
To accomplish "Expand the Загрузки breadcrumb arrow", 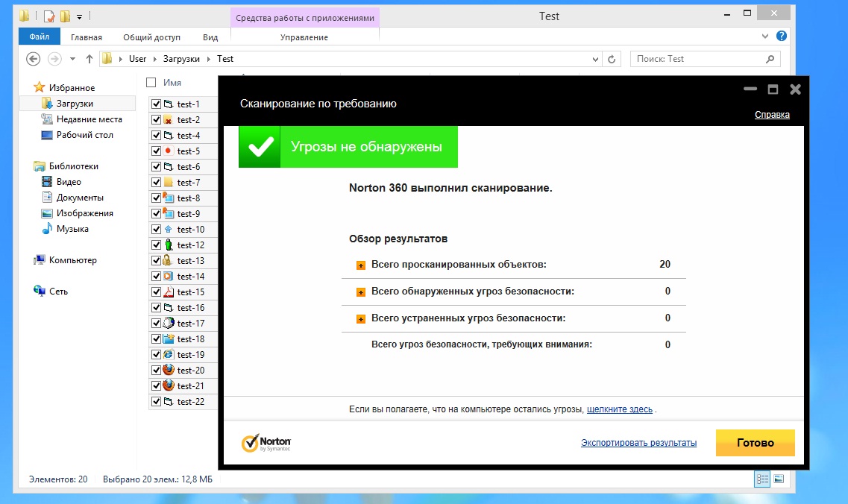I will [208, 59].
